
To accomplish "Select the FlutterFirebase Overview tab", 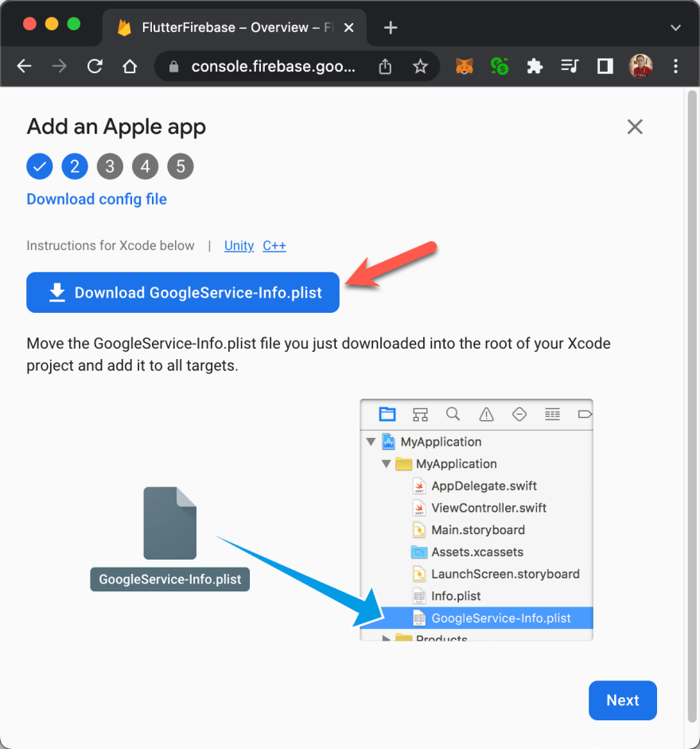I will [x=234, y=28].
